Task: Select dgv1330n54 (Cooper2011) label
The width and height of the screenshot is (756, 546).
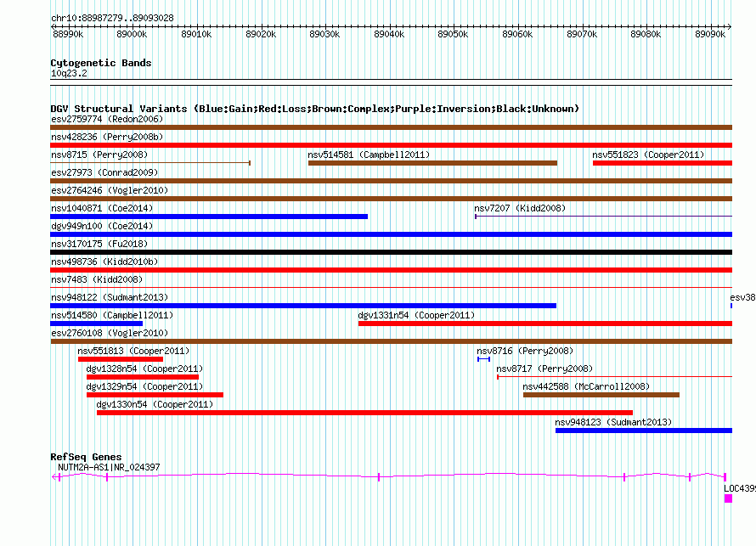Action: point(155,404)
